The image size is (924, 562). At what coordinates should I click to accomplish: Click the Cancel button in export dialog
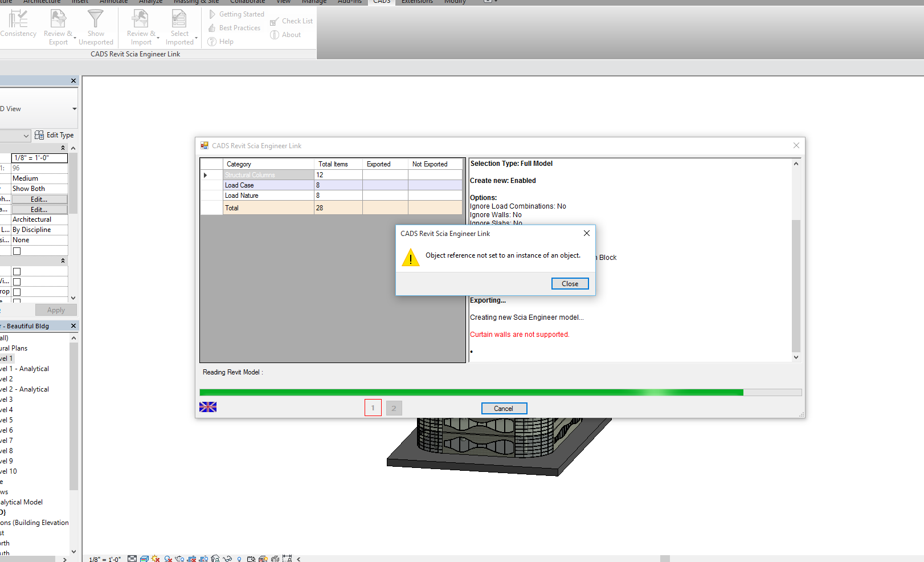[504, 409]
